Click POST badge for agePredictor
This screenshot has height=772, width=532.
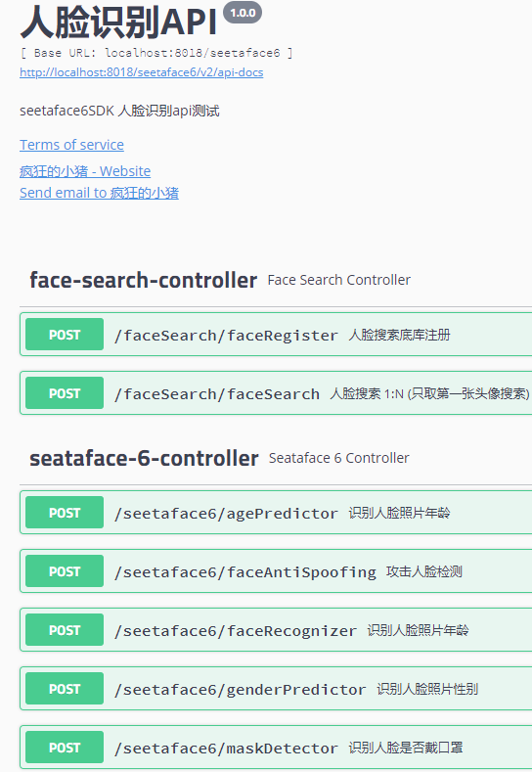pos(65,513)
